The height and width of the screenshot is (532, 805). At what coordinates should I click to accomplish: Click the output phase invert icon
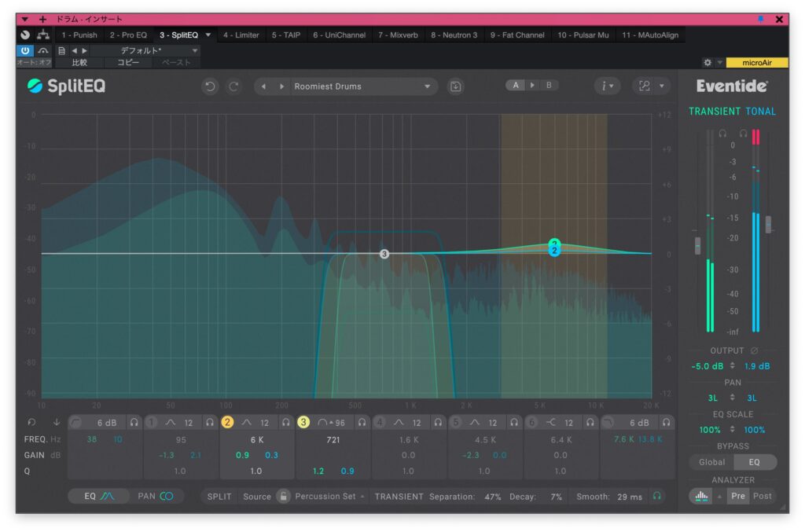pos(754,350)
